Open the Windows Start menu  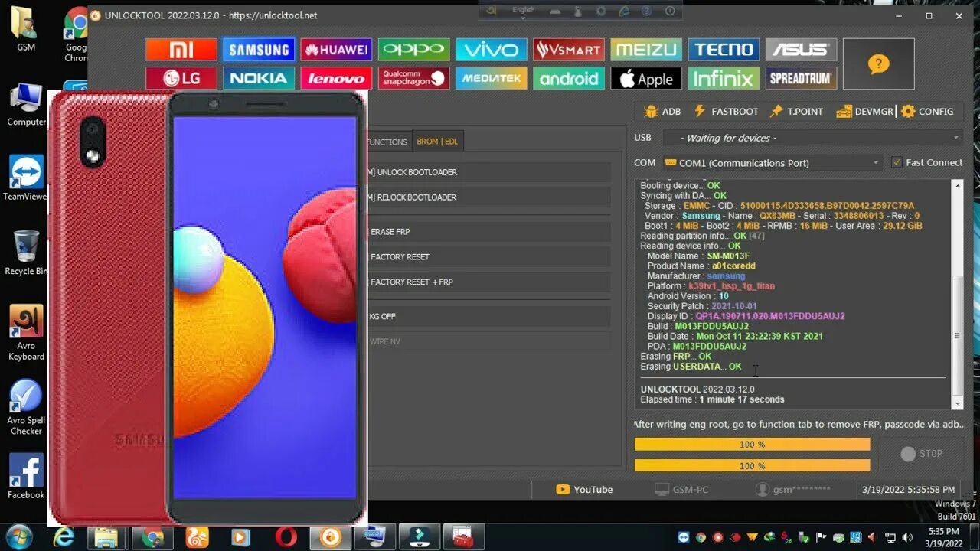tap(18, 536)
